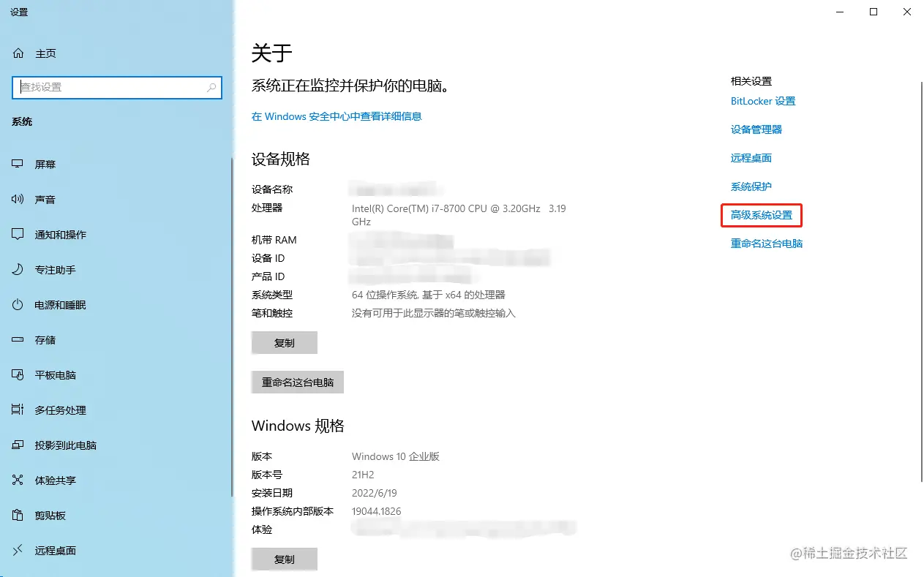Click the 体验共享 shared experiences icon

click(18, 480)
